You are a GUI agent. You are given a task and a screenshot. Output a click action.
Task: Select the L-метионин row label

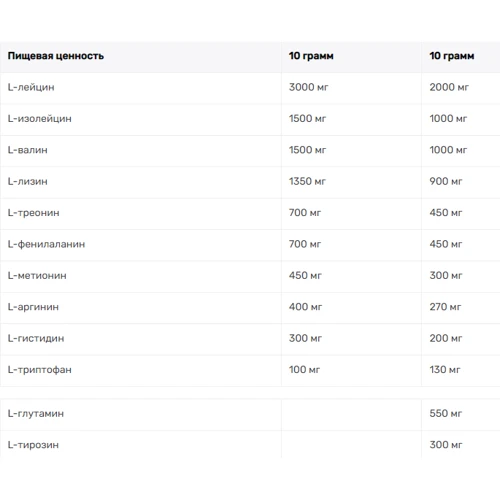(x=37, y=276)
